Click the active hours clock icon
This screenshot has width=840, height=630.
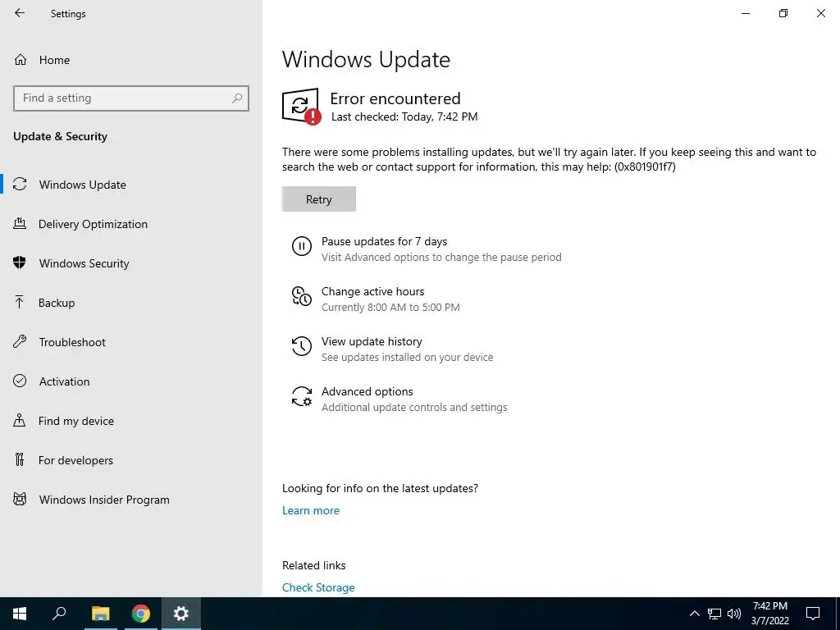tap(302, 296)
